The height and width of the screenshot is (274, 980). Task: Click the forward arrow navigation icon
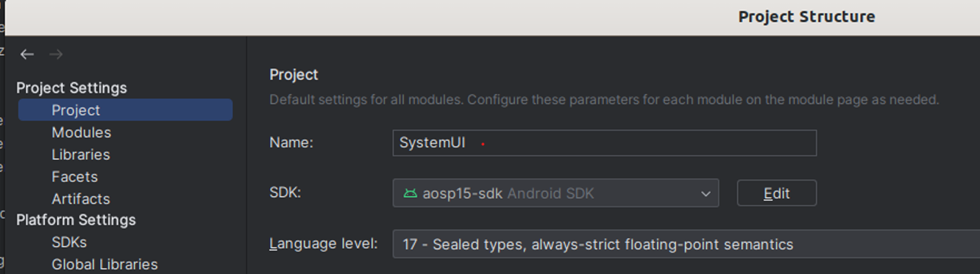[x=56, y=54]
